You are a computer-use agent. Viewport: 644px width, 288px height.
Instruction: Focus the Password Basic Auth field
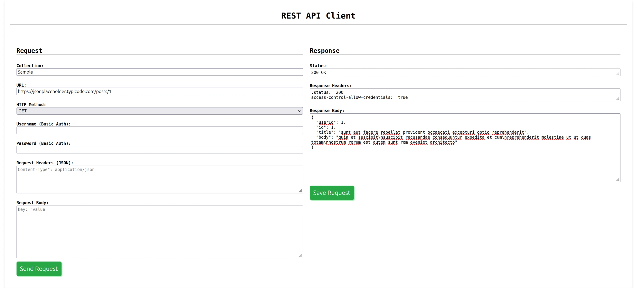[x=159, y=149]
